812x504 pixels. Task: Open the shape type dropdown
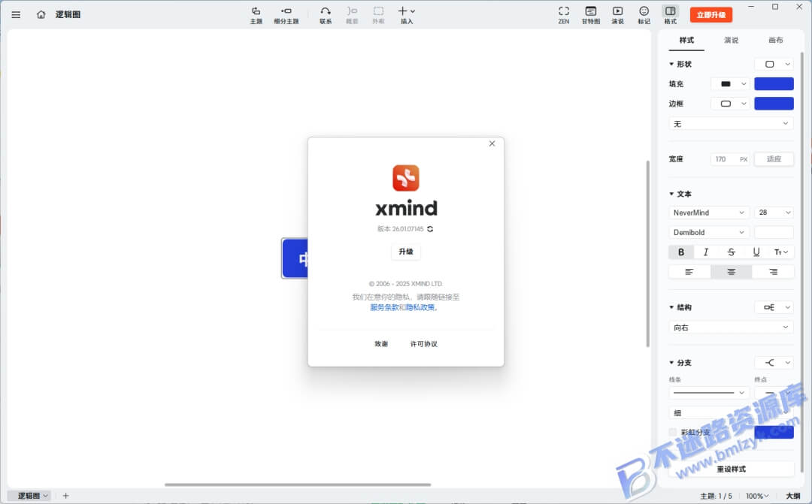click(x=774, y=64)
